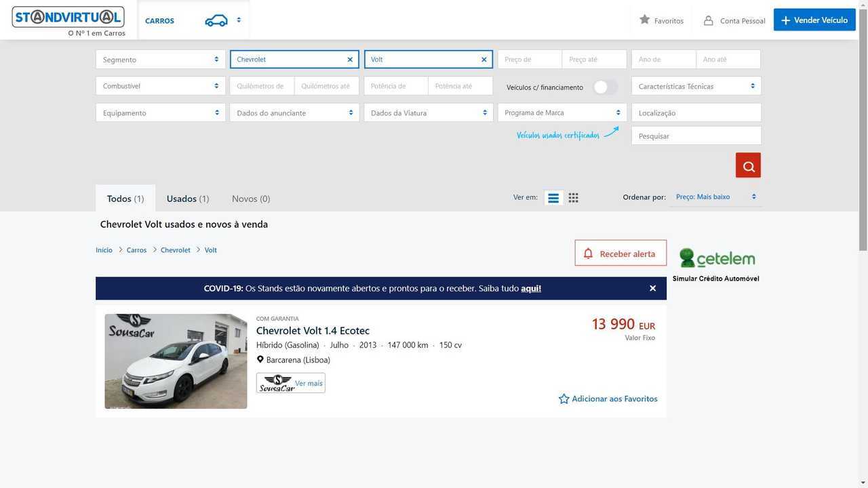Open the Ordenar por sort dropdown
This screenshot has height=488, width=868.
[715, 197]
